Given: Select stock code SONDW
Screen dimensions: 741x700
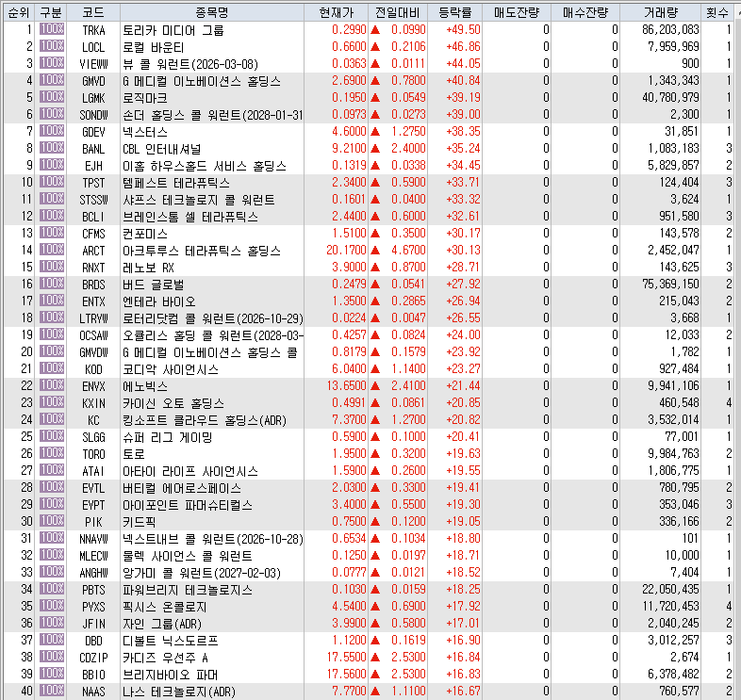Looking at the screenshot, I should point(93,115).
